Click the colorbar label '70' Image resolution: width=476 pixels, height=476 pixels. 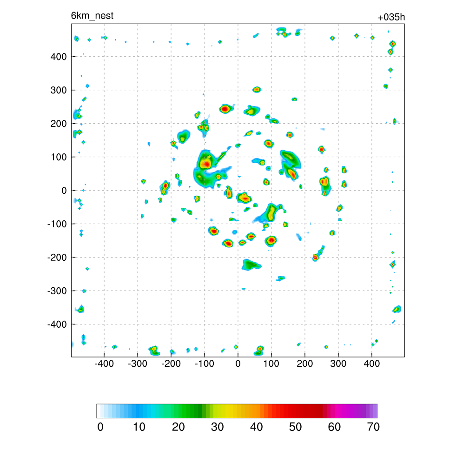(373, 427)
